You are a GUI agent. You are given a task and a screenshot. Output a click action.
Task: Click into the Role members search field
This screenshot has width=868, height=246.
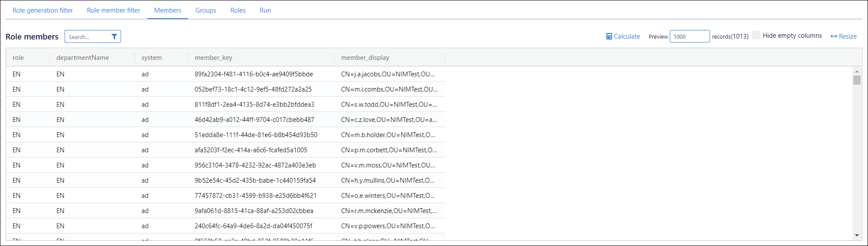tap(88, 37)
